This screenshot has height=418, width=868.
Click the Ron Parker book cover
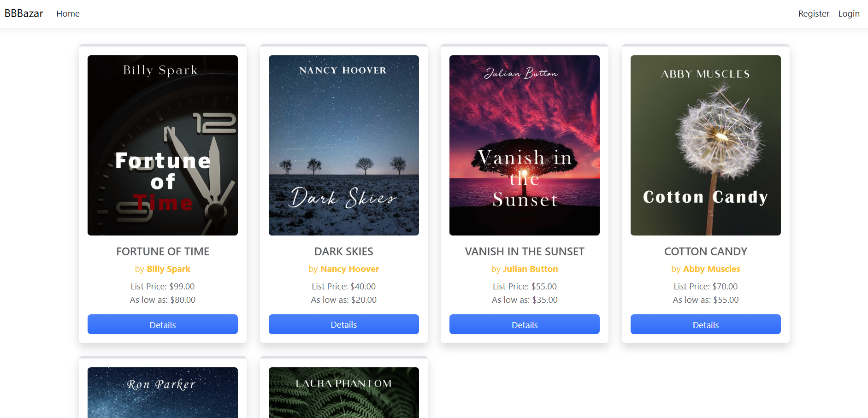point(163,392)
